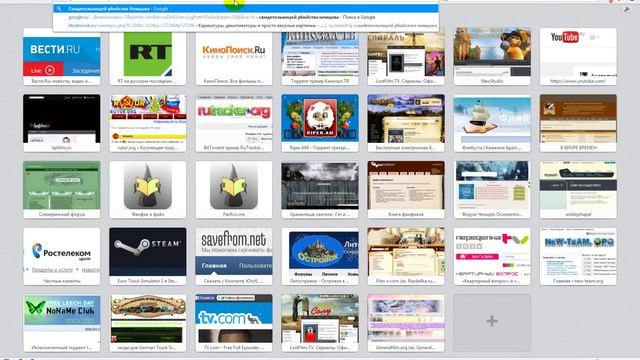
Task: Open the TV.com Free Full Episodes tile
Action: point(234,323)
